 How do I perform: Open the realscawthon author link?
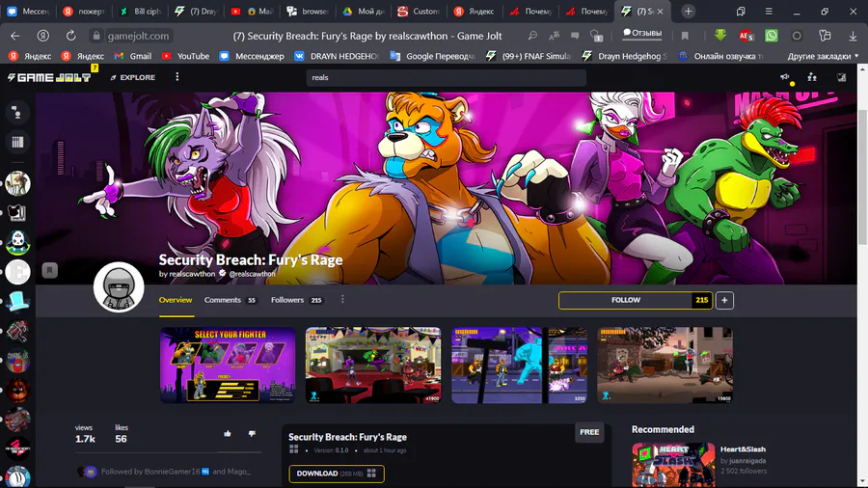pyautogui.click(x=192, y=274)
